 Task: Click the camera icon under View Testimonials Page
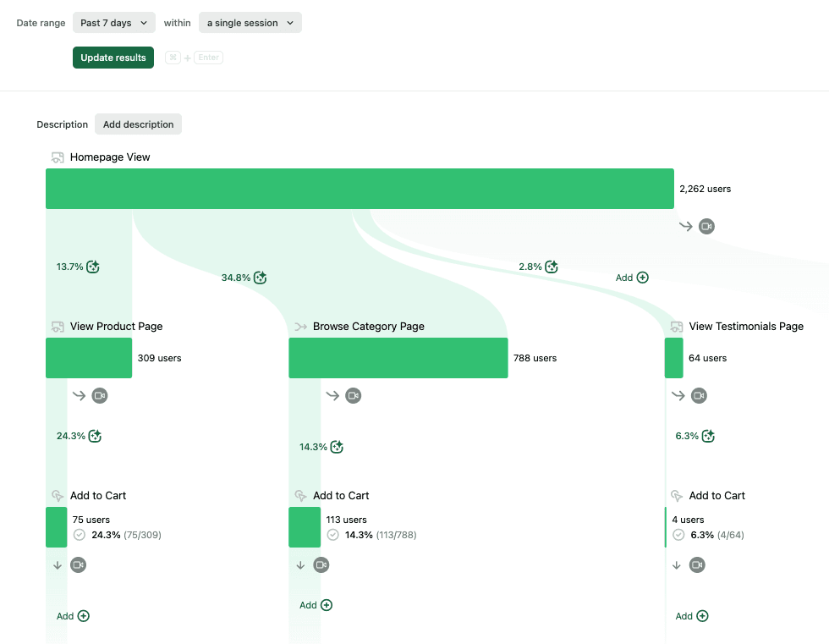pyautogui.click(x=697, y=395)
